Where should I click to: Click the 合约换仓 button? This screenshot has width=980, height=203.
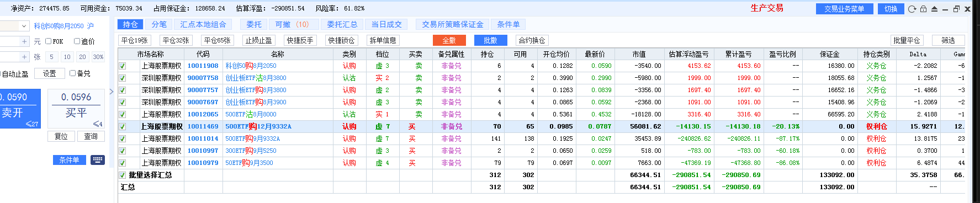[x=532, y=40]
